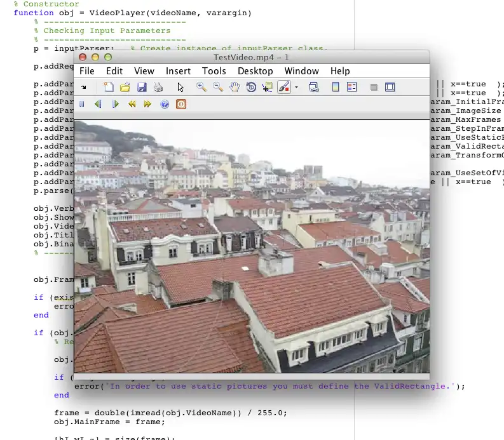Toggle the Brush data tool
Screen dimensions: 504x440
coord(284,87)
